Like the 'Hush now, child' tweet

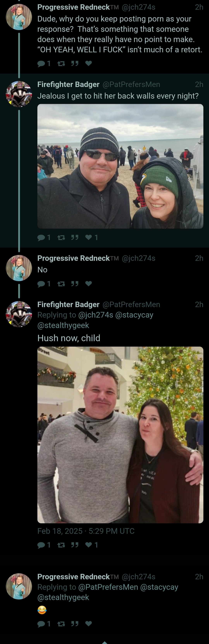(91, 545)
